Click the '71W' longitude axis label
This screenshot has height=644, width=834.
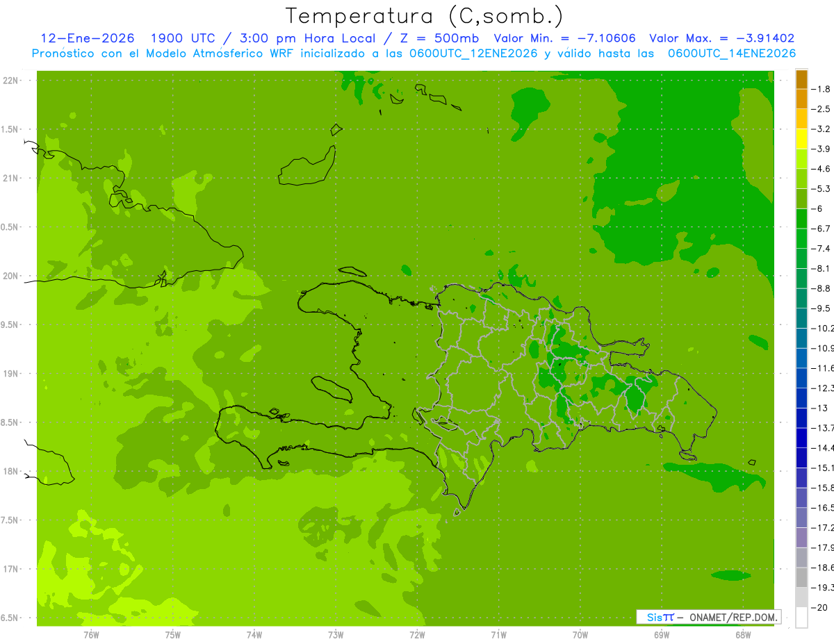[x=498, y=634]
